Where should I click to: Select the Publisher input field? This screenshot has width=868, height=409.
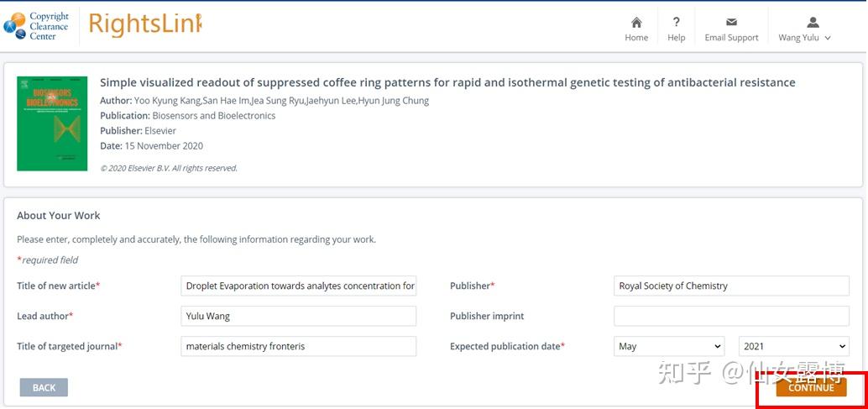(x=731, y=286)
